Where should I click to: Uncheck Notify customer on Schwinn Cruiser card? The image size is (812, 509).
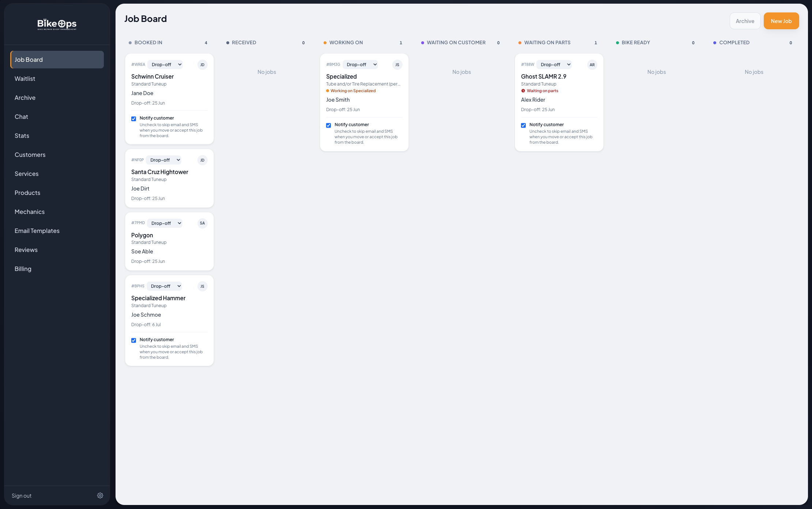pyautogui.click(x=133, y=118)
